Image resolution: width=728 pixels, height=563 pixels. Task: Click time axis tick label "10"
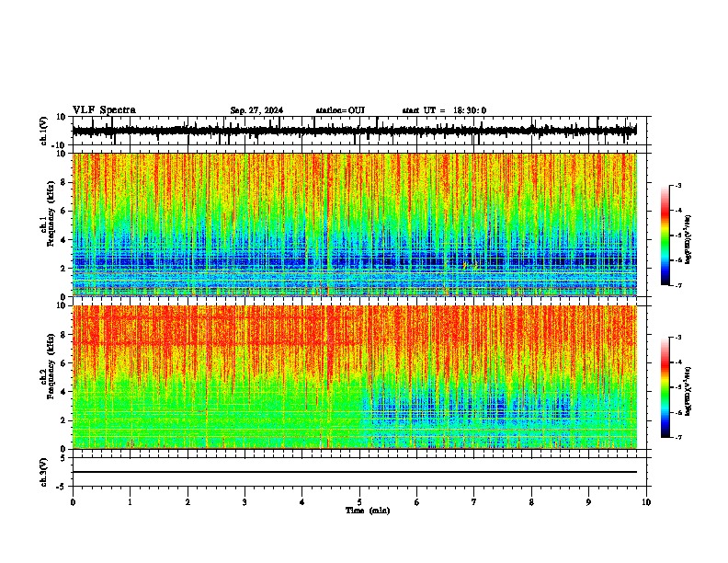[646, 502]
